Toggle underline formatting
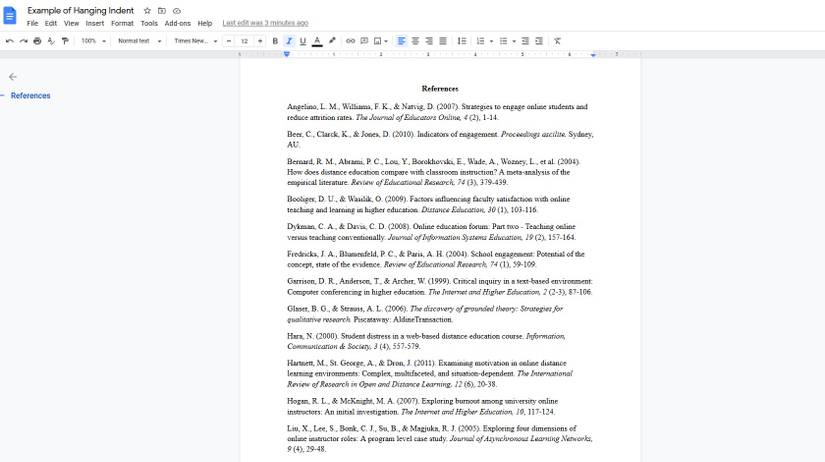Screen dimensions: 825x462 point(303,41)
